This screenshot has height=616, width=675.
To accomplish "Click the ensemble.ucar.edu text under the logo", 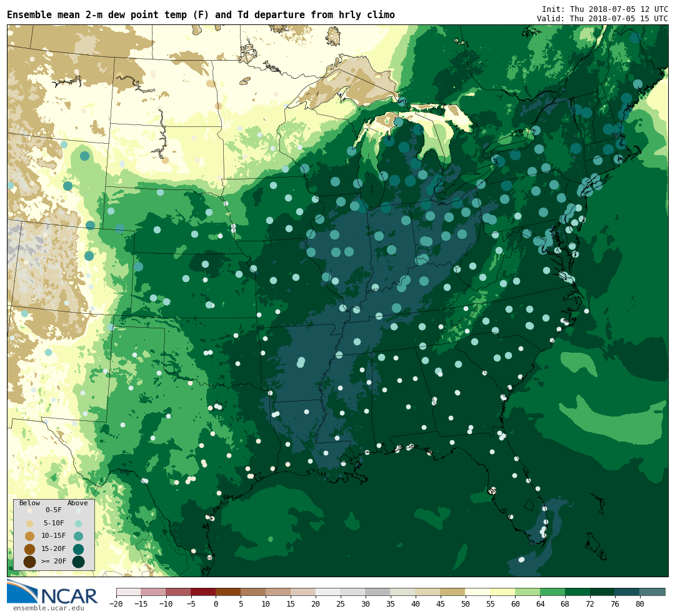I will (49, 608).
